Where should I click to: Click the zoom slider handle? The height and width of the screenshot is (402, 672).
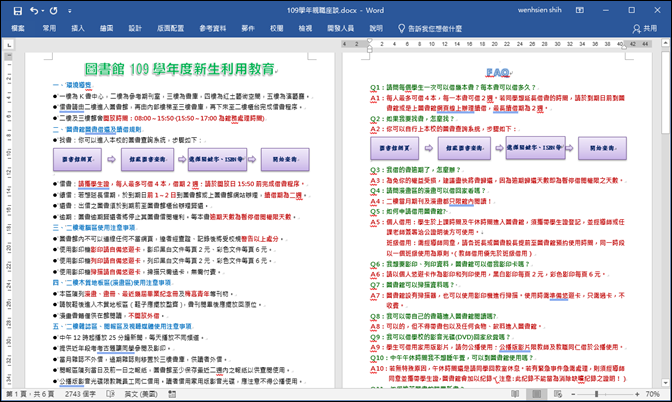coord(597,394)
